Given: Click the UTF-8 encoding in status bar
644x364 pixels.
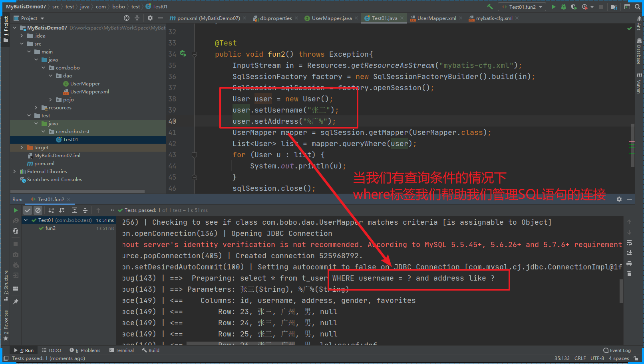Looking at the screenshot, I should (597, 358).
